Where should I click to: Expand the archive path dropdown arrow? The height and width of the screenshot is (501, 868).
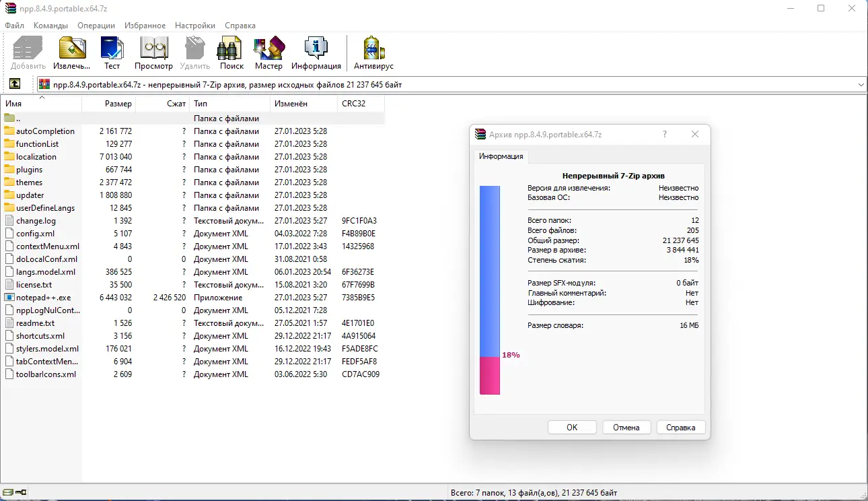click(x=861, y=85)
